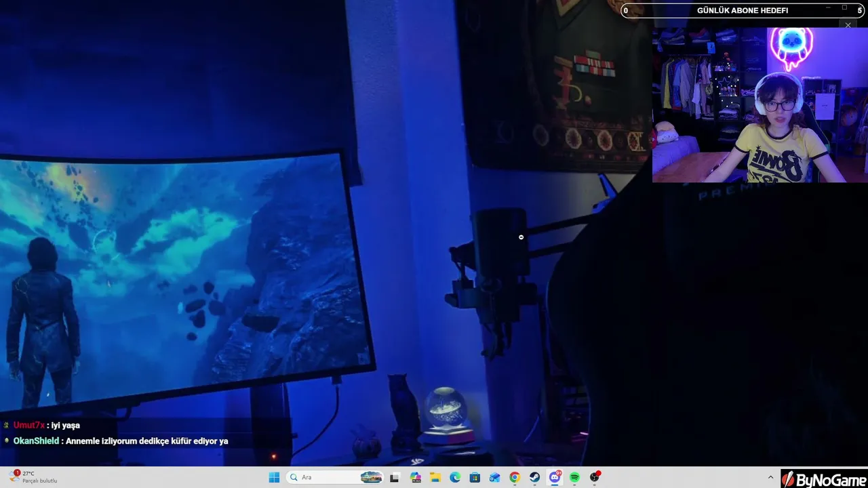Click the 'Parçalı bulutlu' weather text
The height and width of the screenshot is (488, 868).
[x=40, y=481]
